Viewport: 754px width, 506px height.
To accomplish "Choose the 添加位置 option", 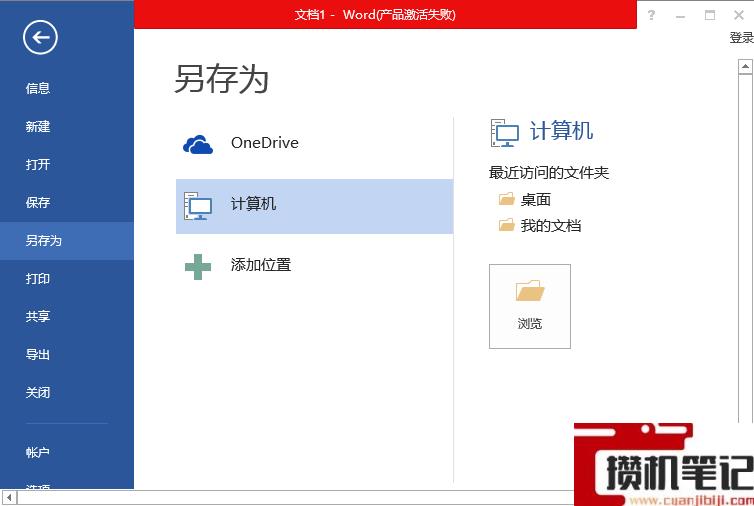I will 314,265.
